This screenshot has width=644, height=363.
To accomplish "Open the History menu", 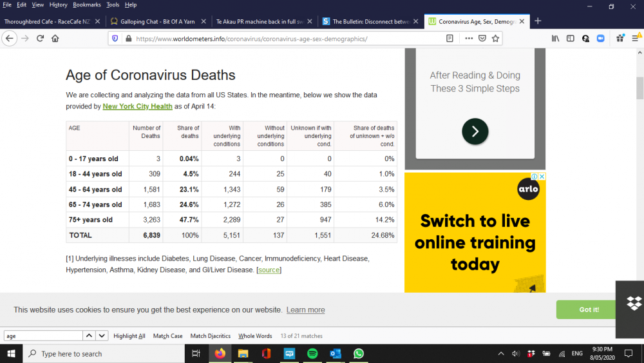I will click(x=58, y=5).
